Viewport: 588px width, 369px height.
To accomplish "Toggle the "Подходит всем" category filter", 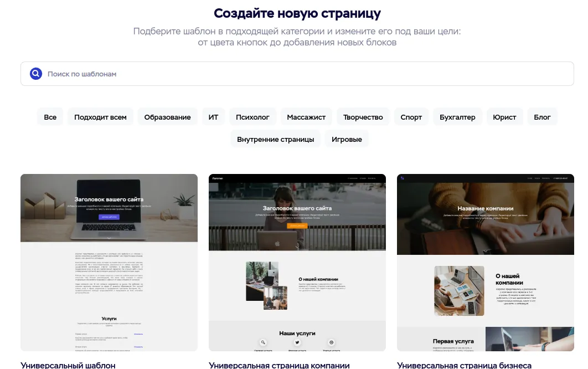I will [x=100, y=117].
